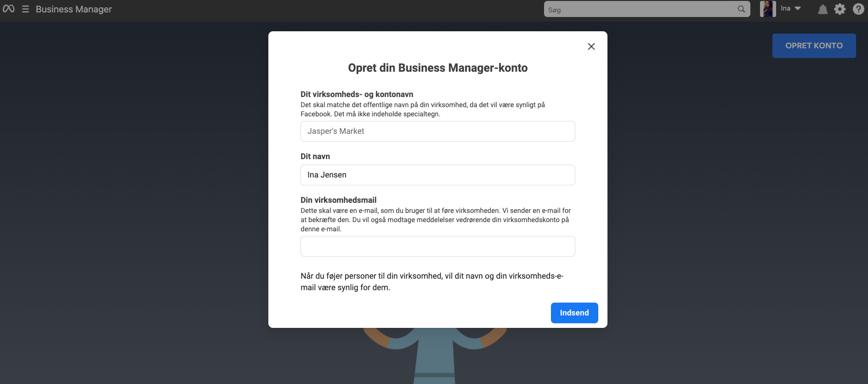Focus the Jasper's Market business name field

point(437,131)
